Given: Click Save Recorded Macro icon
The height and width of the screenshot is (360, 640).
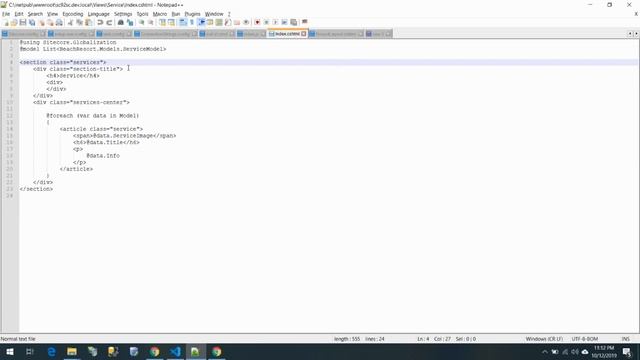Looking at the screenshot, I should coord(293,22).
